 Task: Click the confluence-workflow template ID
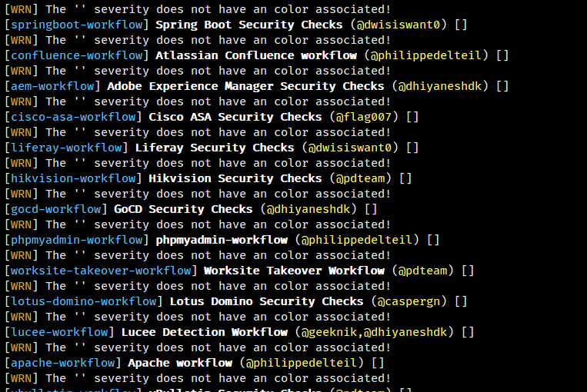(x=77, y=55)
